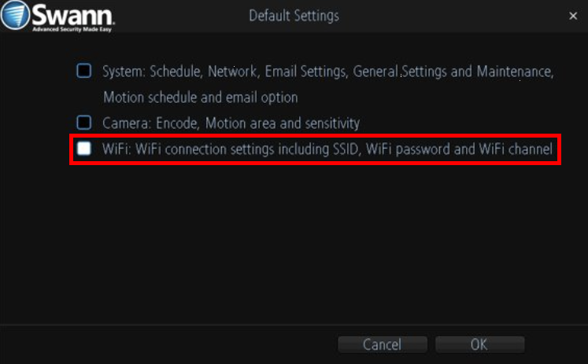Screen dimensions: 588x364
Task: Click the words Email Settings in System option
Action: [x=306, y=72]
